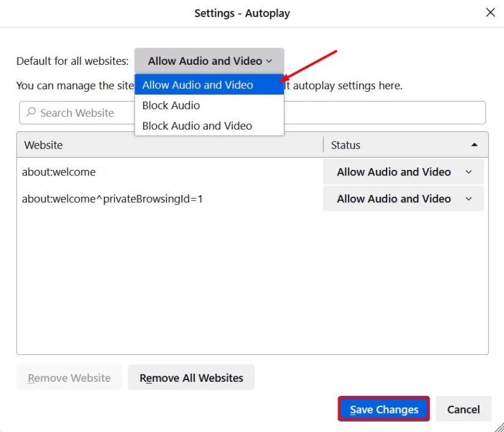The width and height of the screenshot is (504, 432).
Task: Click the divider between Website and Status headers
Action: click(x=323, y=145)
